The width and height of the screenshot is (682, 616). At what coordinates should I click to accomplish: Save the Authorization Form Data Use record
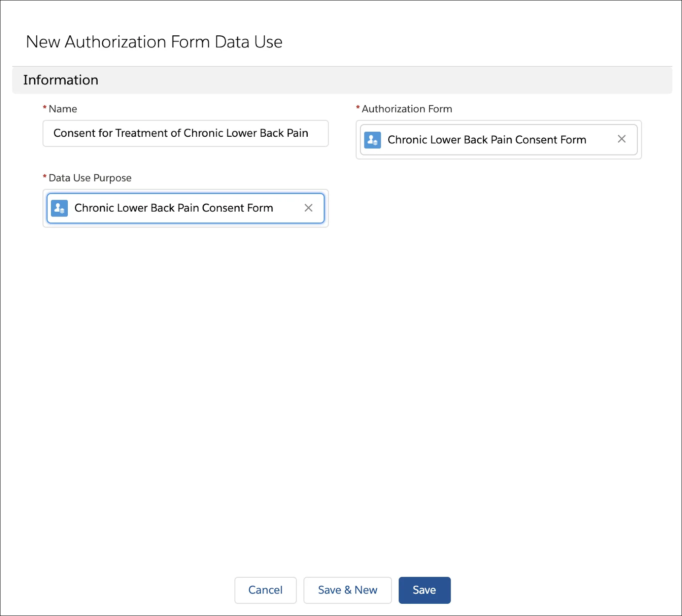(424, 590)
